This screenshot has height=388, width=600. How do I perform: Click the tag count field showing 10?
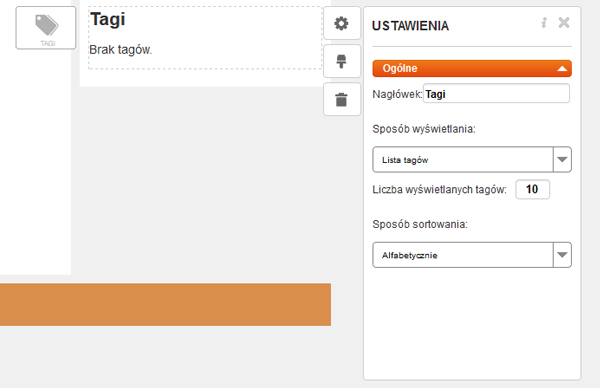[x=532, y=189]
